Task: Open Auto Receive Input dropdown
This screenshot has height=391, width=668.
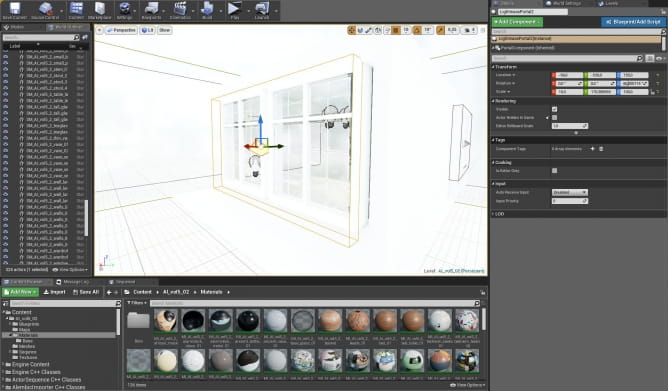Action: [570, 193]
